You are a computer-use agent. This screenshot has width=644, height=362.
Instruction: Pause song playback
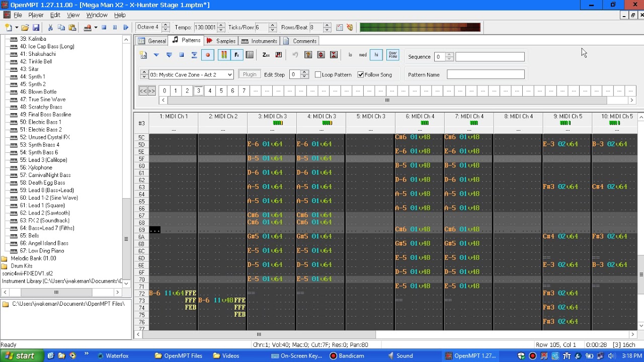(x=115, y=28)
